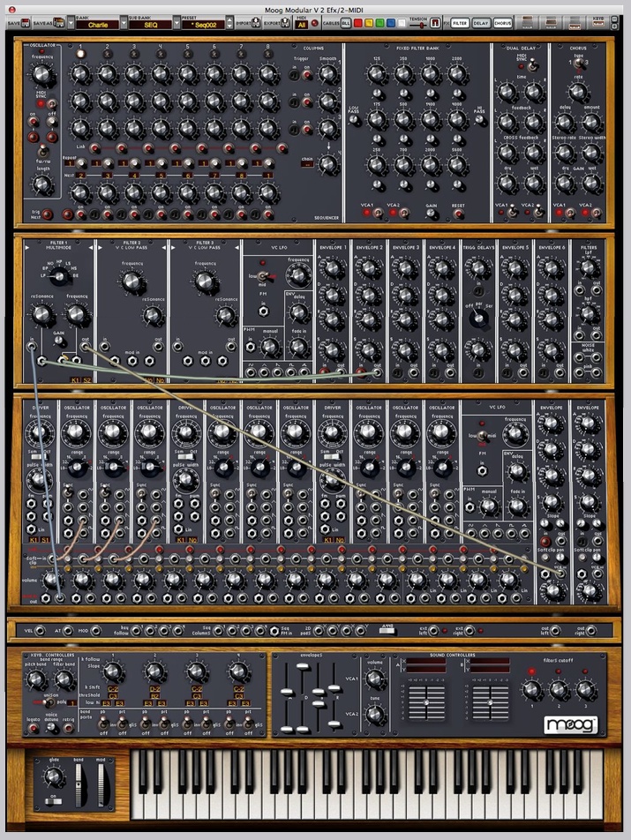Click Filter 1 right arrow icon
Viewport: 631px width, 840px height.
click(x=91, y=248)
